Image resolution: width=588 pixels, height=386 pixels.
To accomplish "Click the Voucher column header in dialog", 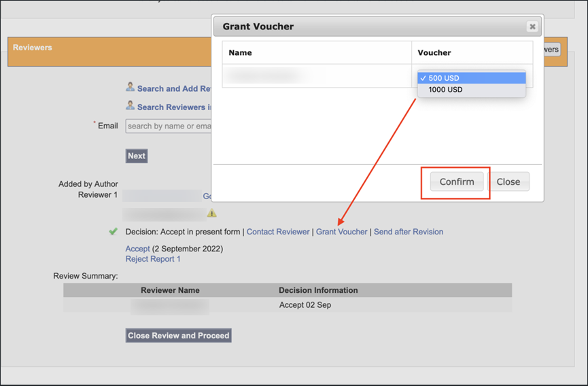I will tap(434, 52).
